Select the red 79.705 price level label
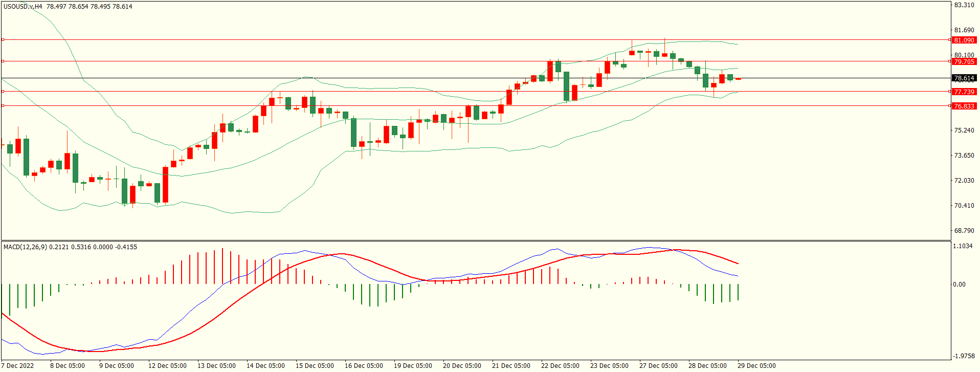This screenshot has height=372, width=980. [x=964, y=61]
